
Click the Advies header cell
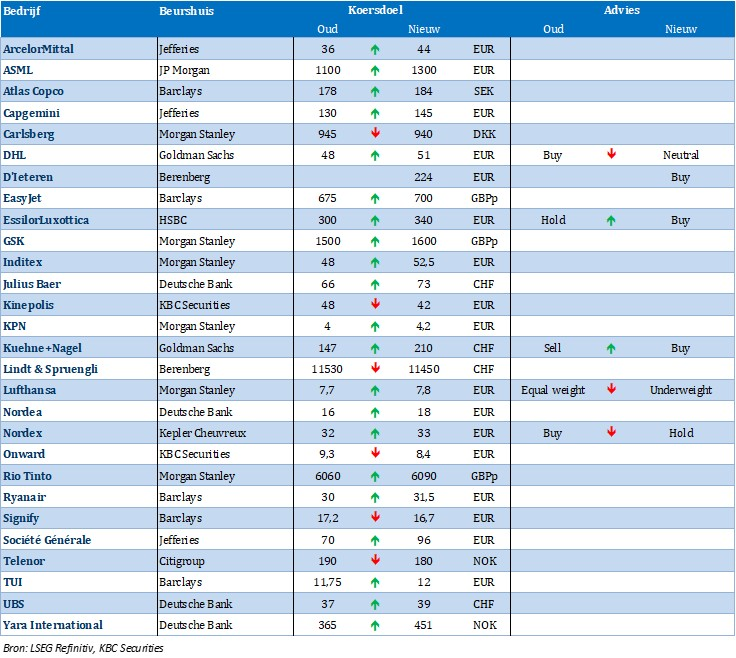622,10
